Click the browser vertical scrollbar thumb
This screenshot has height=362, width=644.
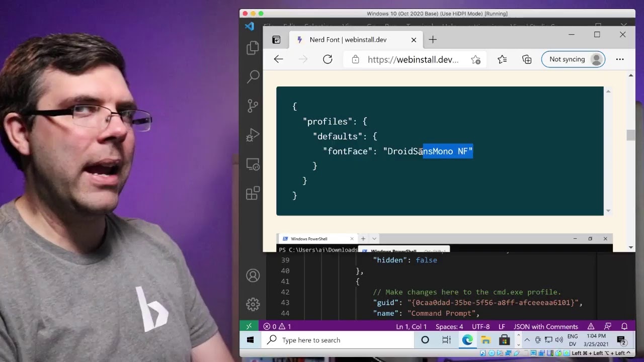click(x=631, y=135)
